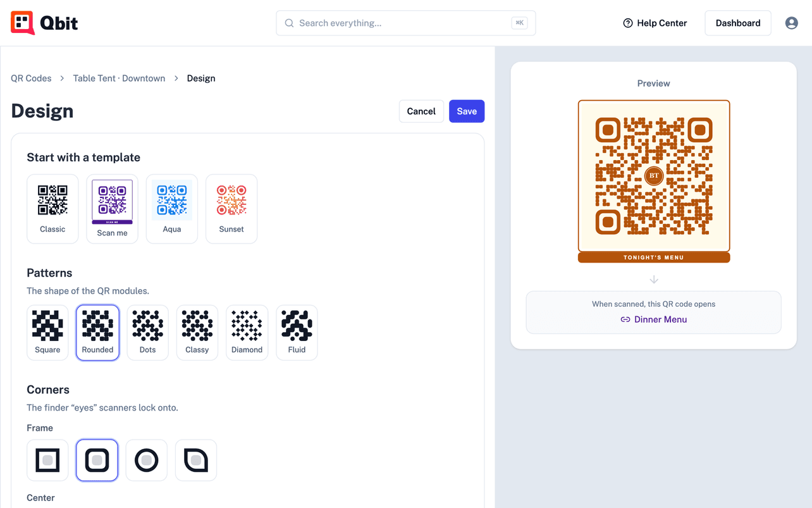Viewport: 812px width, 508px height.
Task: Open the Dinner Menu link
Action: click(x=654, y=319)
